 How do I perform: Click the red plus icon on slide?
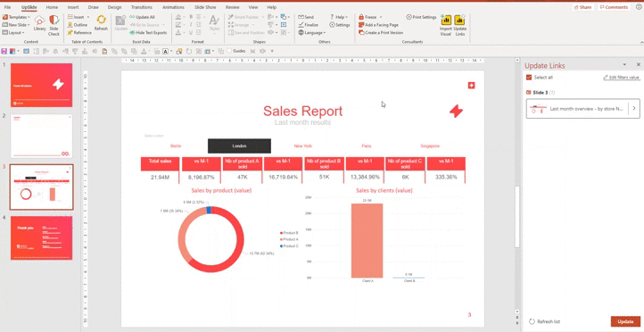point(471,85)
